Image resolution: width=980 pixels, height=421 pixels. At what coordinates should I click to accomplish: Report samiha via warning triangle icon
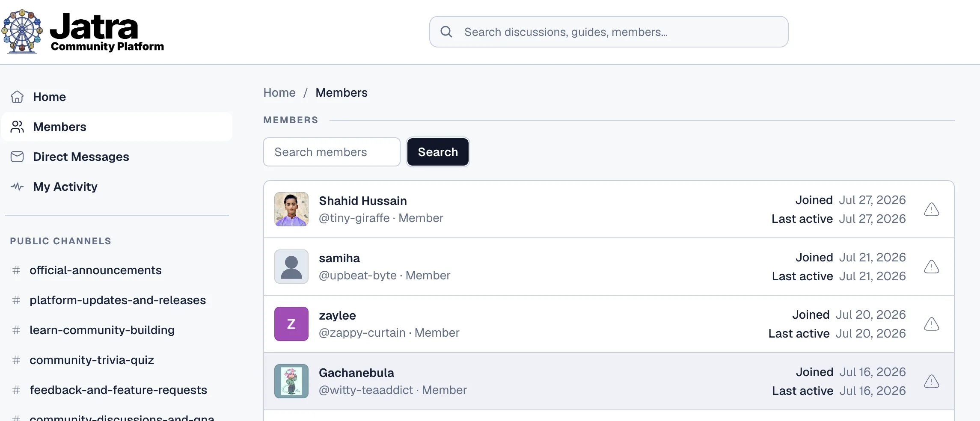932,267
